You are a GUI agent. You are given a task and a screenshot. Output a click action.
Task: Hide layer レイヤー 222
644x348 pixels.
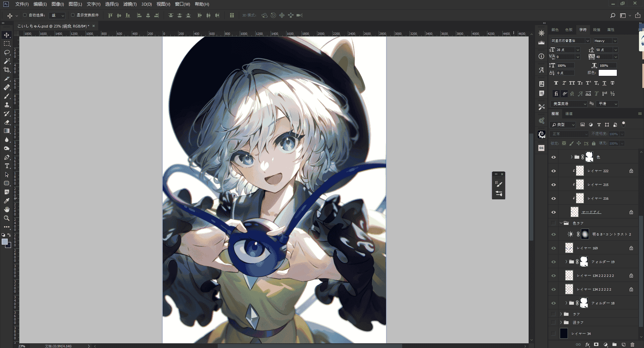[x=553, y=171]
